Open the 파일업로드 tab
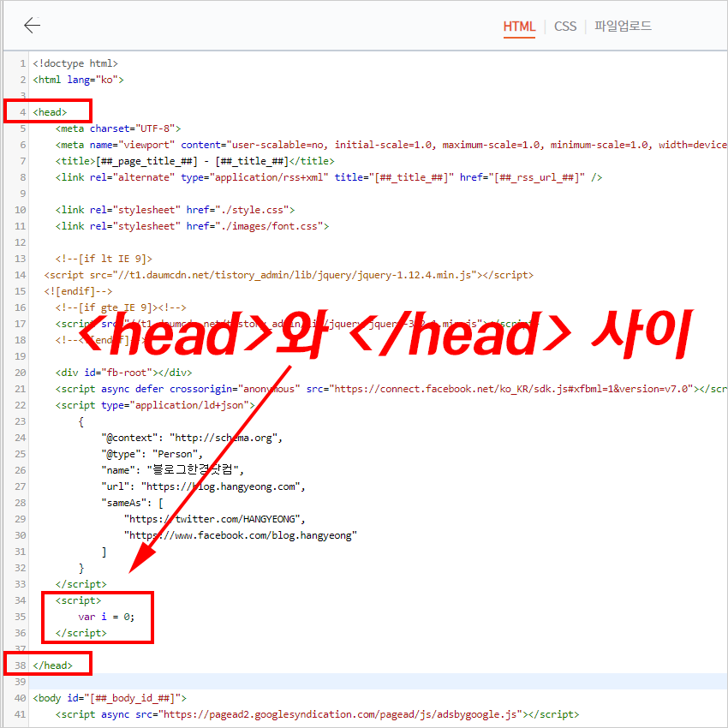 tap(623, 26)
